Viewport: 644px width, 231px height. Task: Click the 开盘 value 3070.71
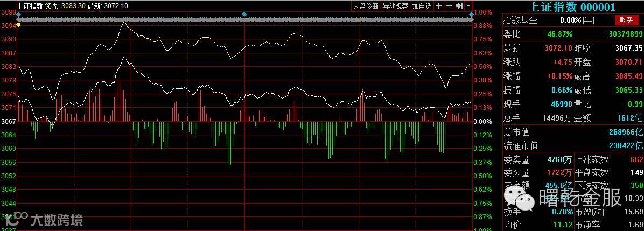click(628, 62)
